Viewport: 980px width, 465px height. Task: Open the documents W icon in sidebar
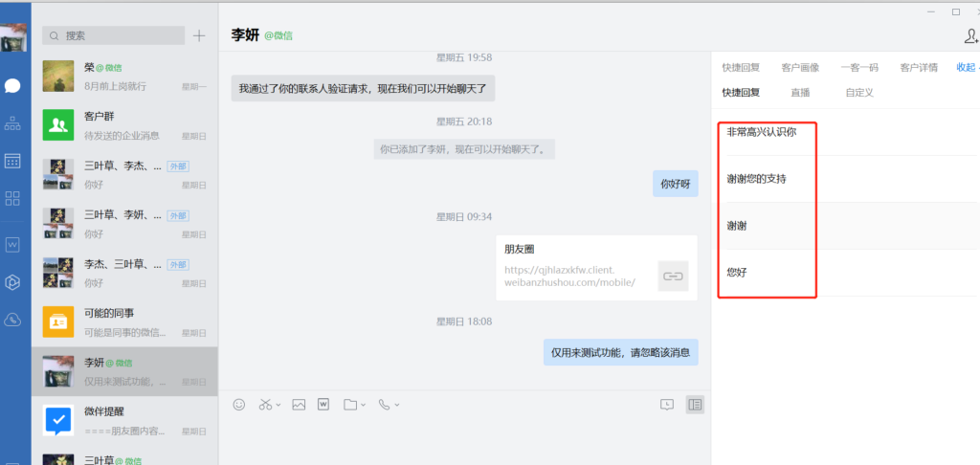pos(12,245)
